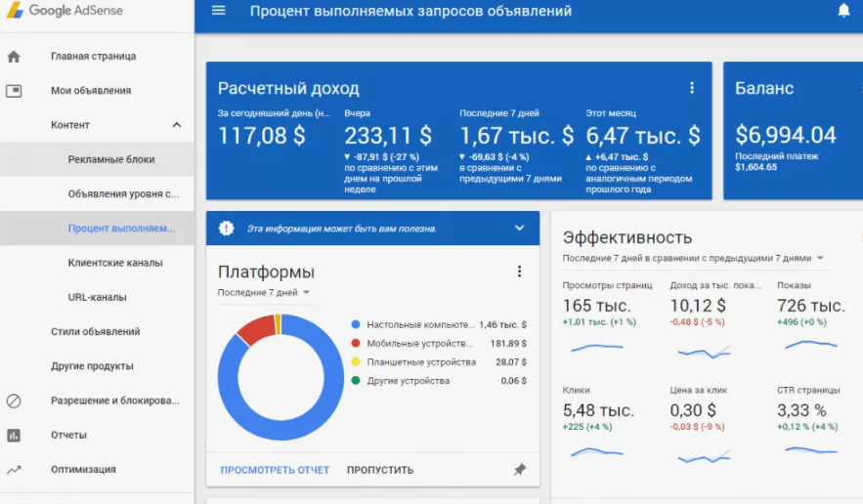
Task: Click Планшетные устройства value 28,07 $
Action: coord(511,362)
